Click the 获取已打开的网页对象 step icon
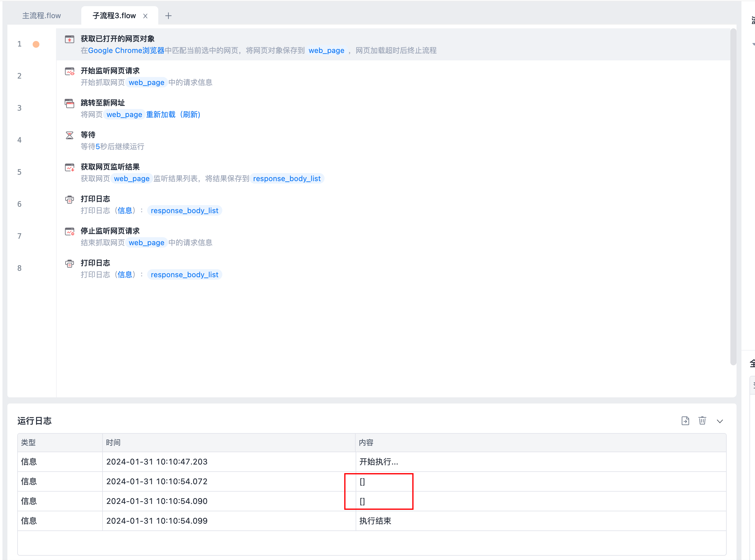 point(70,39)
